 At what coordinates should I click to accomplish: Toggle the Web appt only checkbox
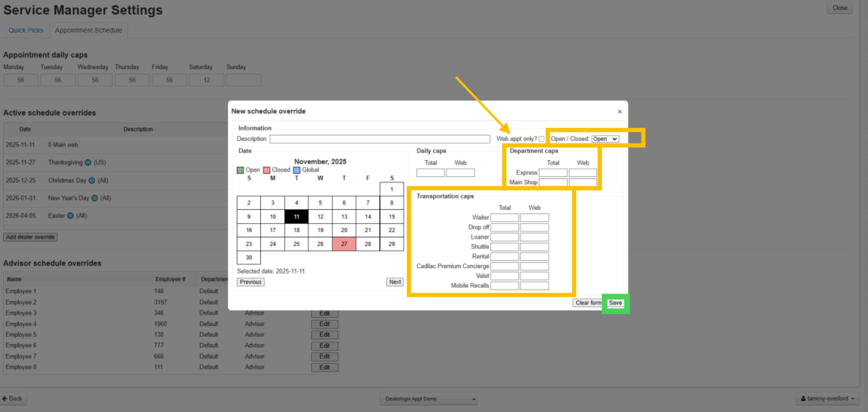(541, 139)
